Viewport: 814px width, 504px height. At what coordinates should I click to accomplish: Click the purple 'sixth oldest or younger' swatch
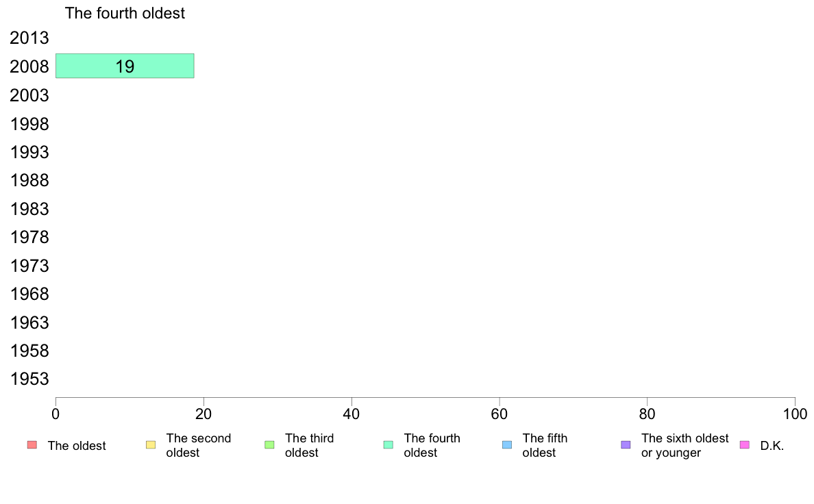coord(626,445)
